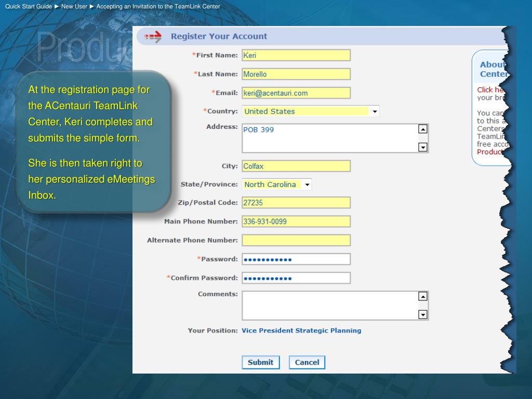Click the Confirm Password field
Viewport: 532px width, 399px height.
[296, 278]
